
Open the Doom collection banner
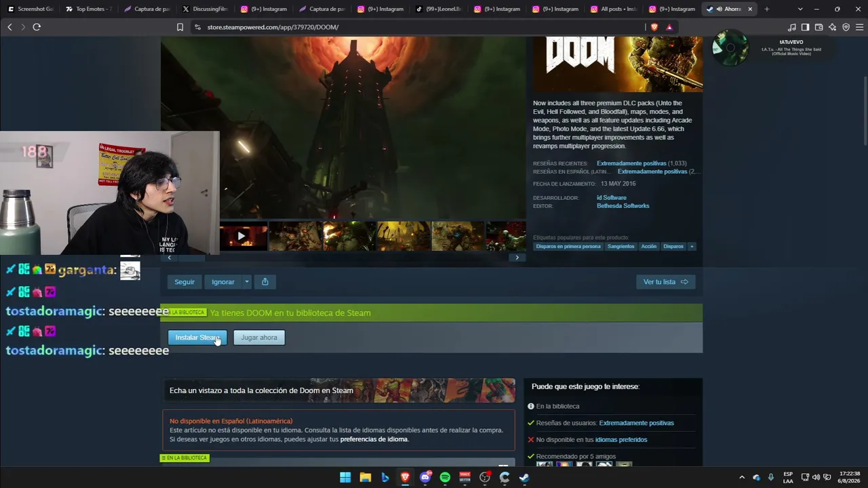(339, 390)
